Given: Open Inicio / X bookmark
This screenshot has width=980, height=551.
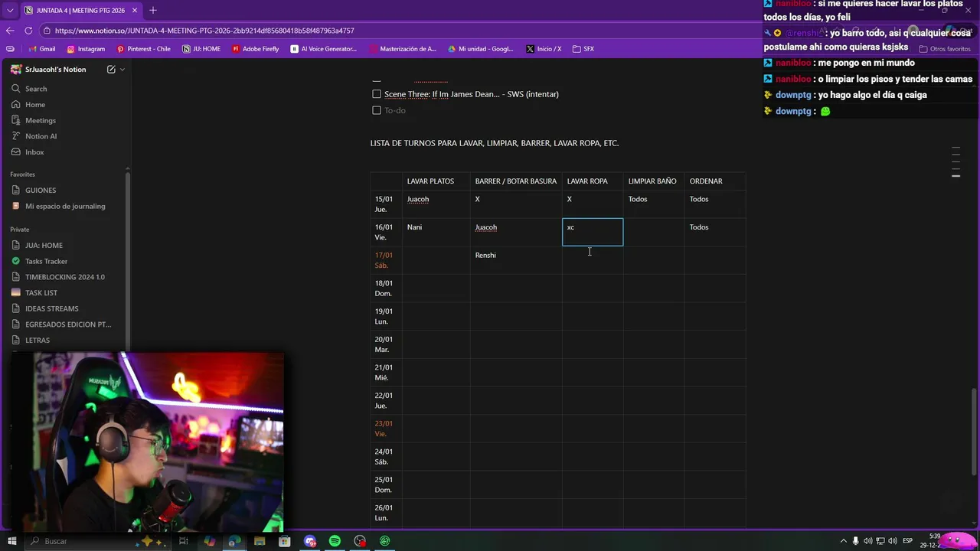Looking at the screenshot, I should 544,49.
